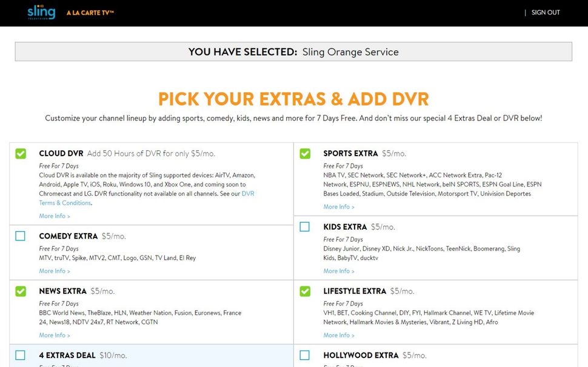Click the LIFESTYLE EXTRA title

click(355, 291)
